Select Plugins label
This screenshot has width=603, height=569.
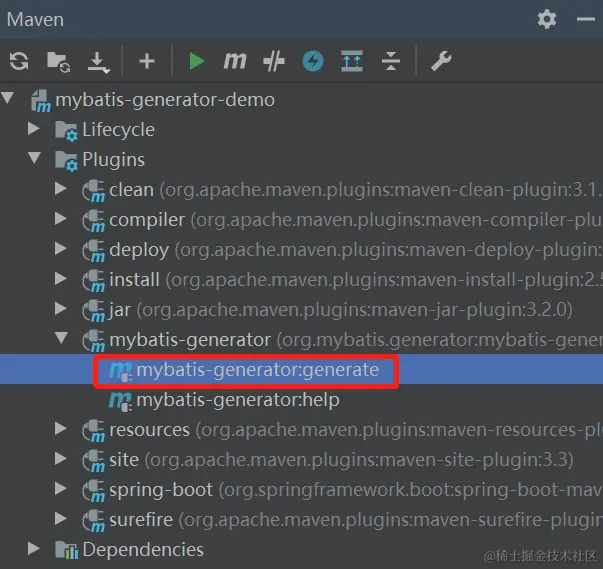(113, 160)
